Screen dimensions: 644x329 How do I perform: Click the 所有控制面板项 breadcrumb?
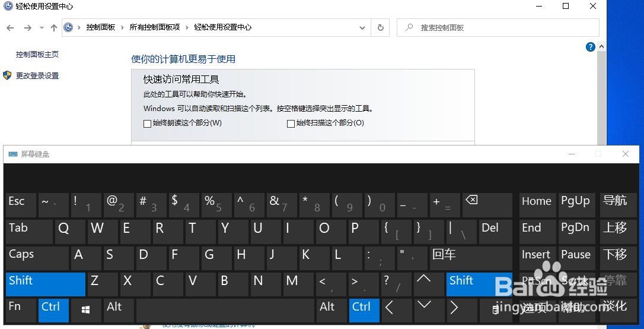tap(155, 27)
